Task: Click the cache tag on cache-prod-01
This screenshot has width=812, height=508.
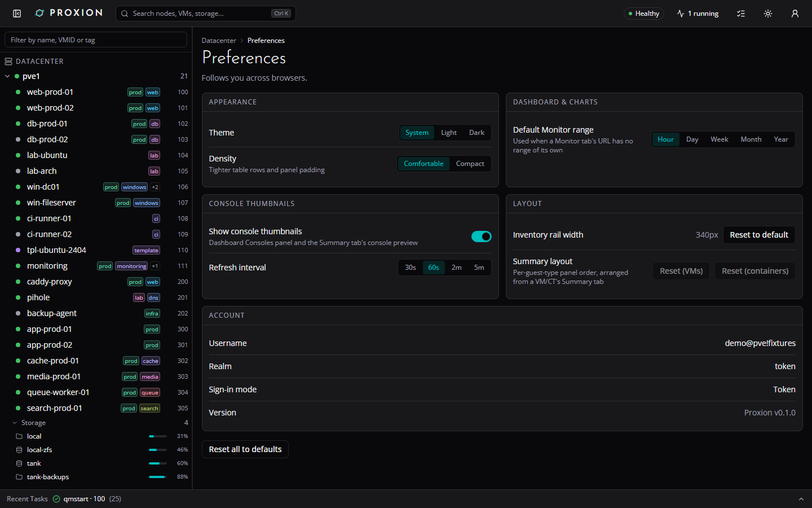Action: coord(151,361)
